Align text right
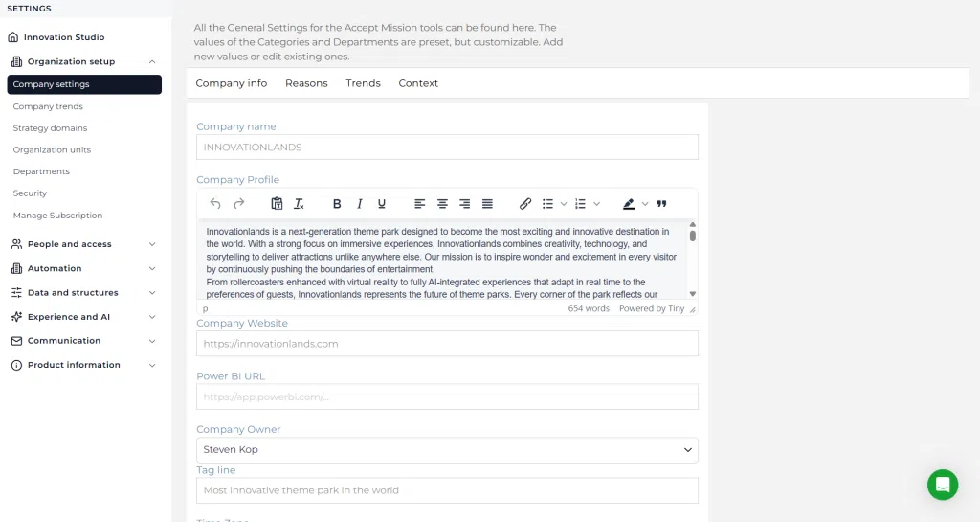 (464, 204)
